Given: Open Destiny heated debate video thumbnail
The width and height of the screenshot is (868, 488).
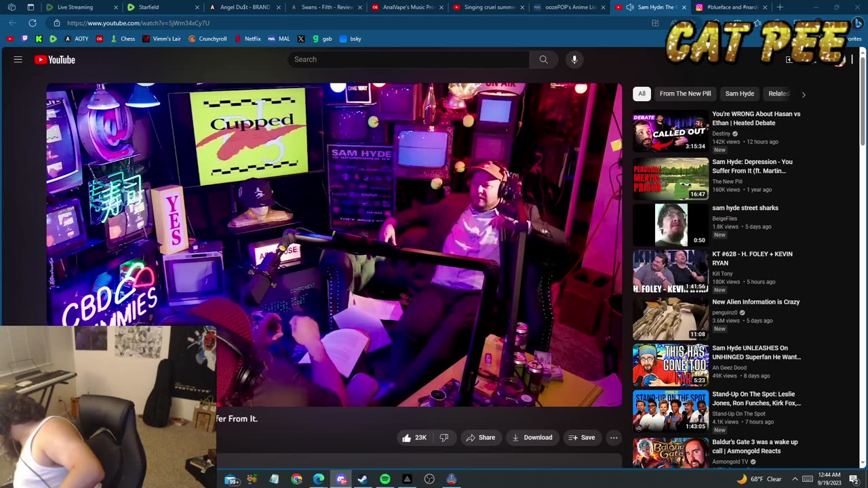Looking at the screenshot, I should [671, 132].
